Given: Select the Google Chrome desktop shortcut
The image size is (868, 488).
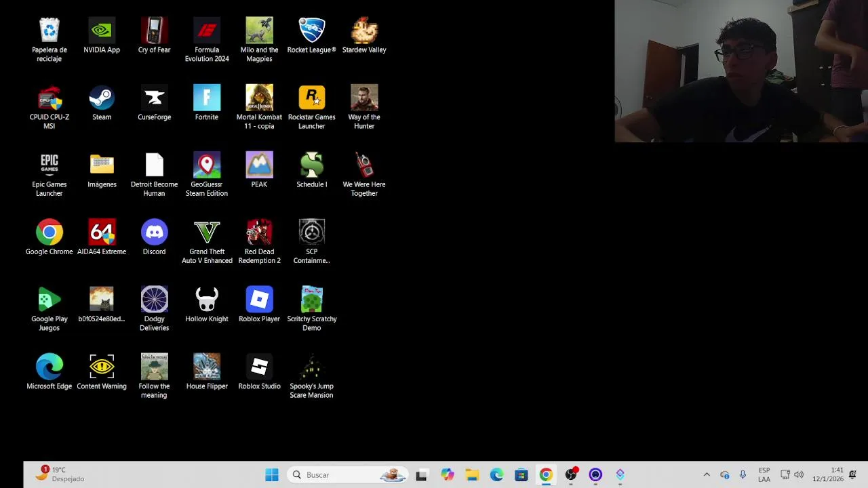Looking at the screenshot, I should [49, 237].
